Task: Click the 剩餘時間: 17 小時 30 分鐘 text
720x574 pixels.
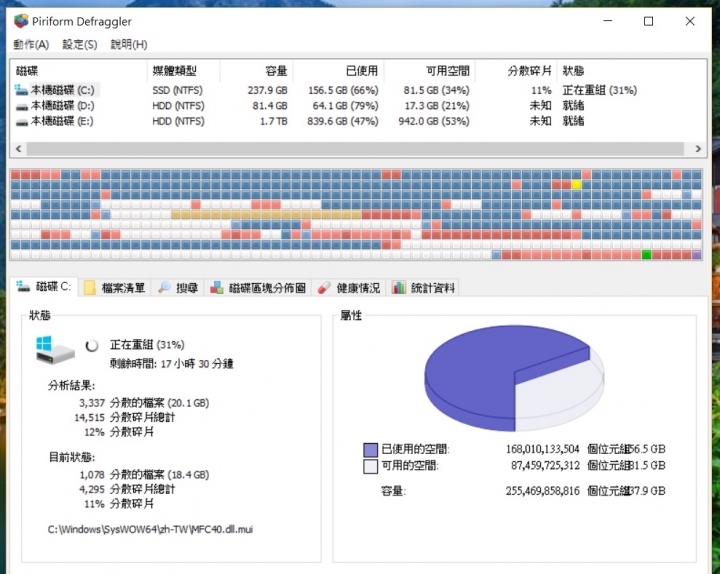Action: (x=171, y=364)
